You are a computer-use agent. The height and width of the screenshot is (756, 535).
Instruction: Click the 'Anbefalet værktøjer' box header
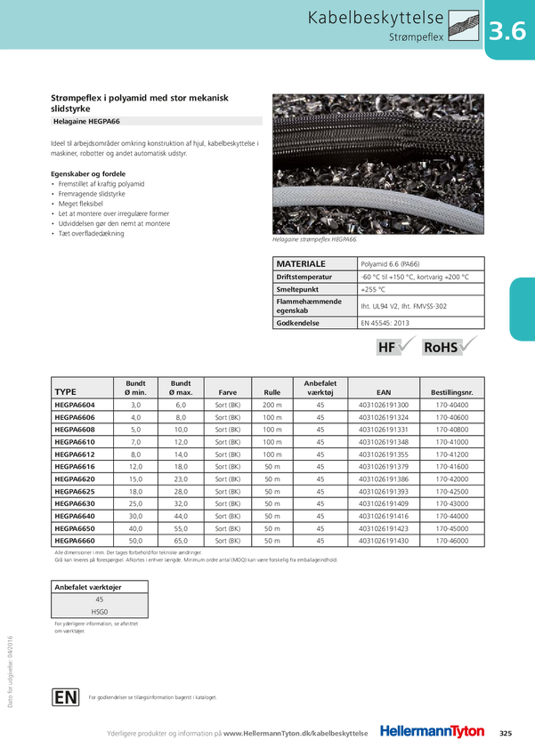[100, 587]
